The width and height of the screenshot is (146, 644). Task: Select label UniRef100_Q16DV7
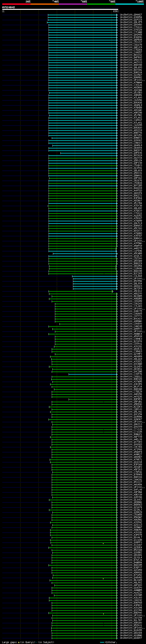click(131, 638)
